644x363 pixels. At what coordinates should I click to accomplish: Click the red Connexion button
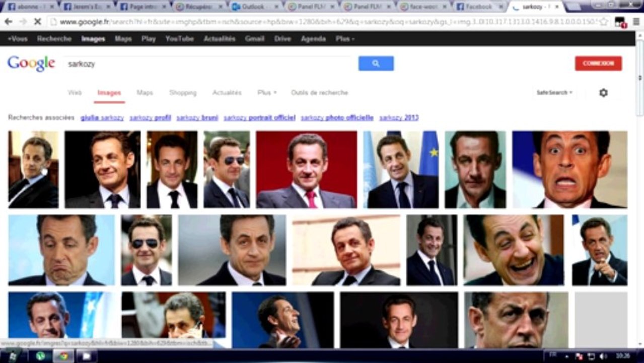point(598,64)
